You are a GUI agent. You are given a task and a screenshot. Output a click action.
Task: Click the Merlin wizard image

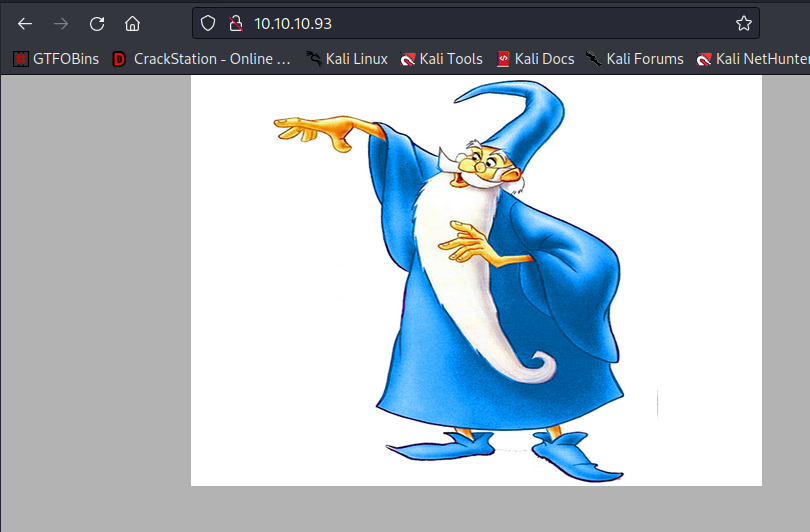click(476, 280)
